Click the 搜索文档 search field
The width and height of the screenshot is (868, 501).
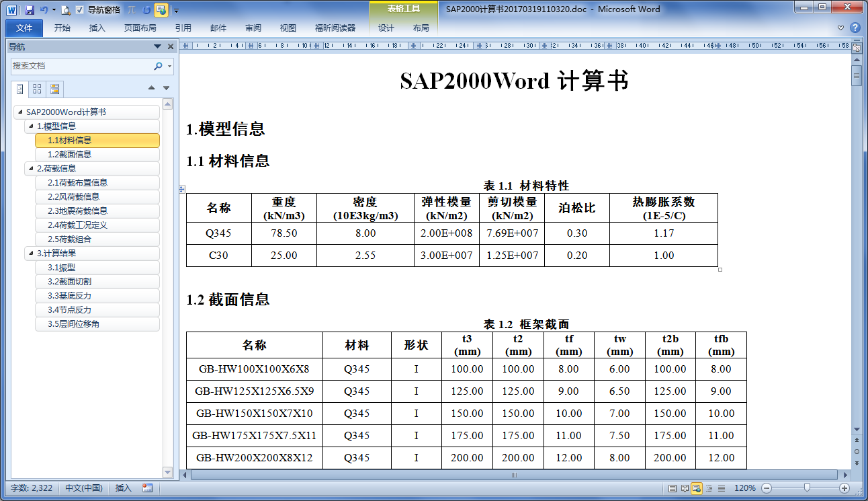pyautogui.click(x=81, y=66)
